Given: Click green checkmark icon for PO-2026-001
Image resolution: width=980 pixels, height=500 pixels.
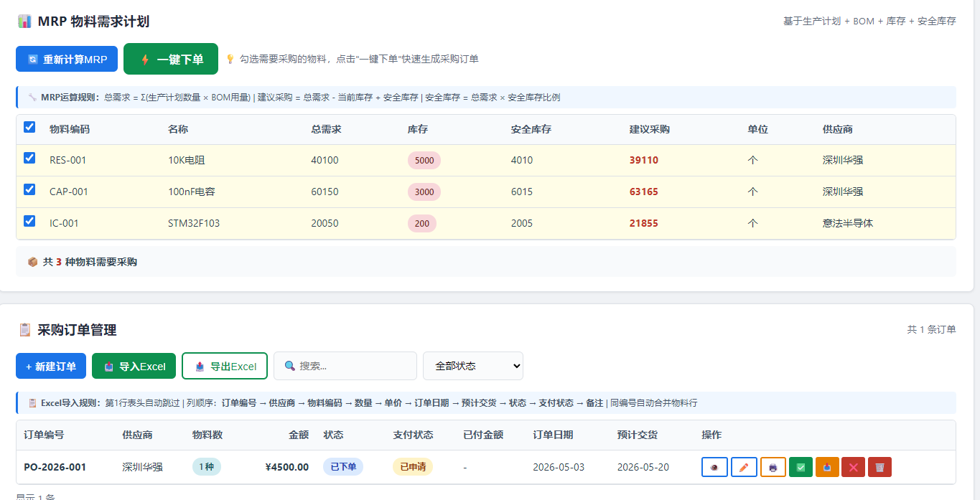Looking at the screenshot, I should point(801,467).
